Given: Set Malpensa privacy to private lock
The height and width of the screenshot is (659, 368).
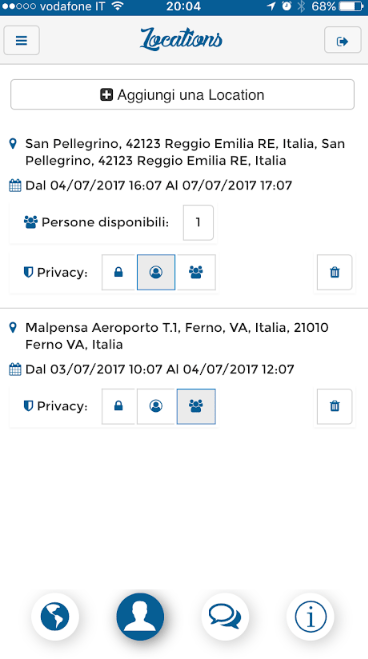Looking at the screenshot, I should coord(119,406).
